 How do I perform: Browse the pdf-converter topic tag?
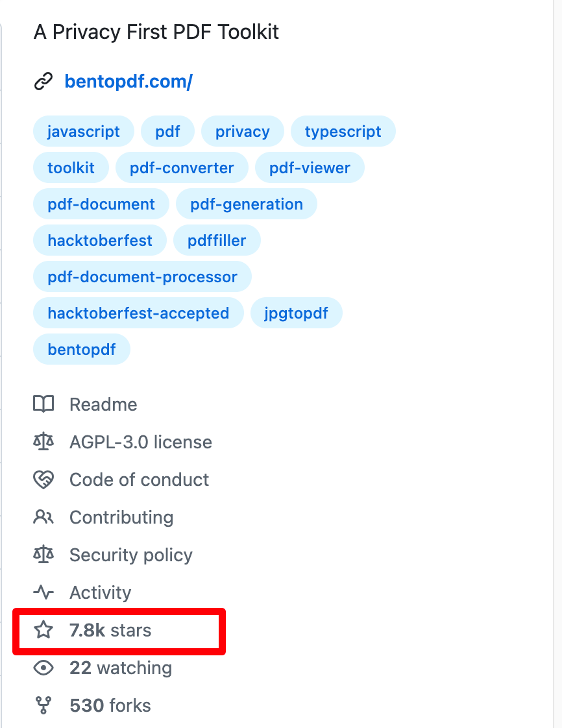tap(182, 168)
